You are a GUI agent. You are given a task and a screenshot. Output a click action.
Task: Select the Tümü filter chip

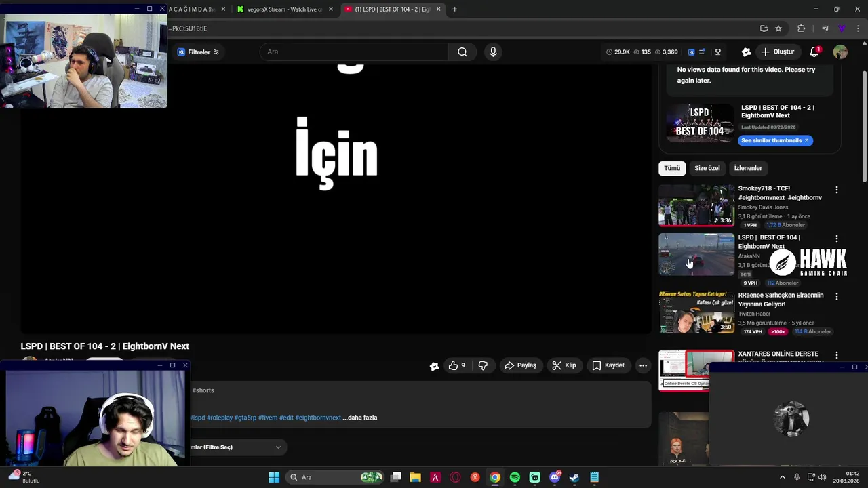[x=672, y=168]
